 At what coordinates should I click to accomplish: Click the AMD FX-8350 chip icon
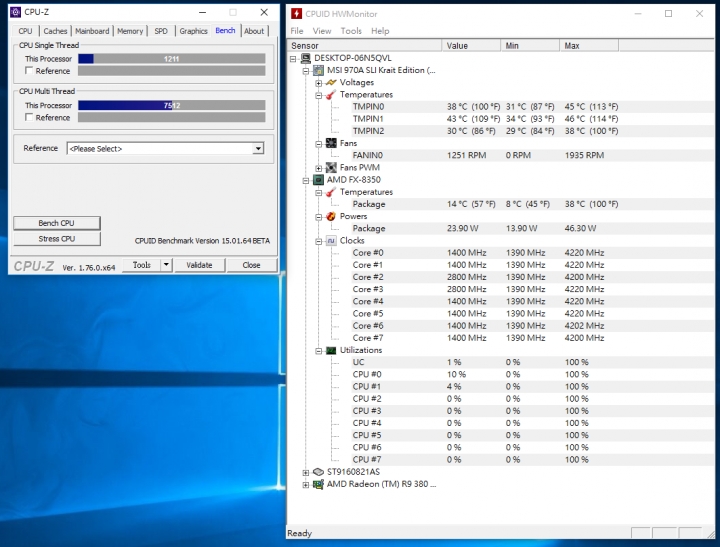pyautogui.click(x=318, y=180)
